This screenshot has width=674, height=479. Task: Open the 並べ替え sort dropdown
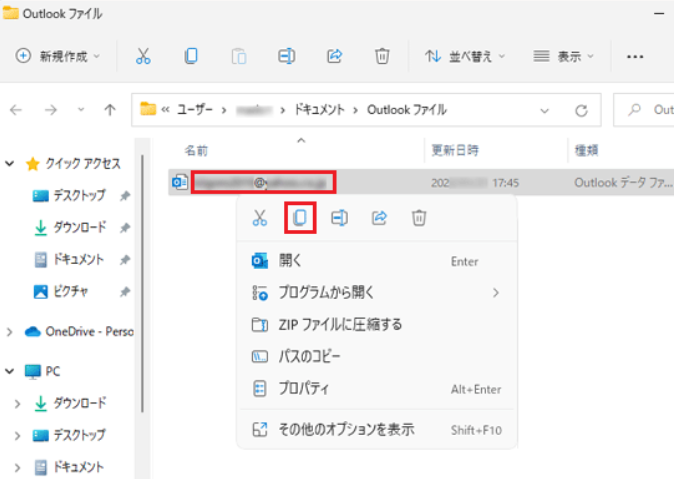465,56
